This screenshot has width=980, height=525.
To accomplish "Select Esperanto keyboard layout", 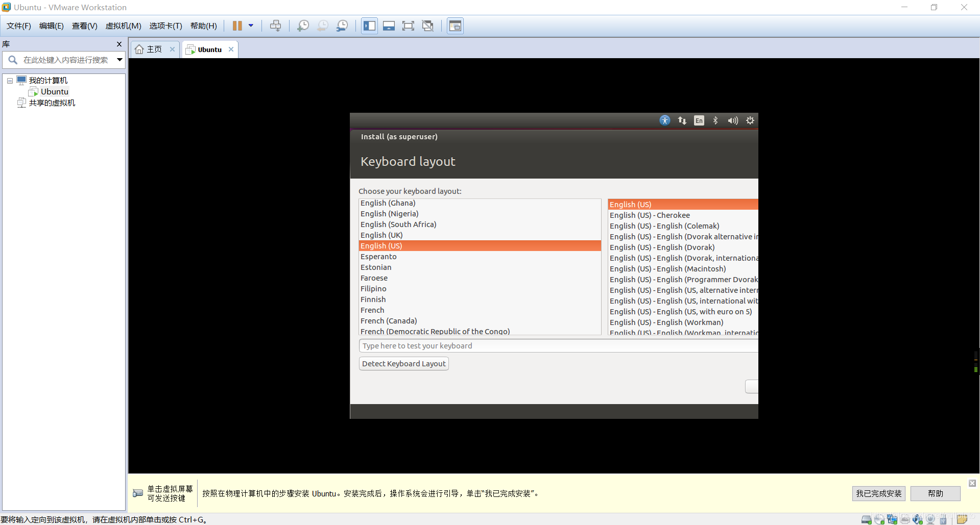I will (x=480, y=257).
